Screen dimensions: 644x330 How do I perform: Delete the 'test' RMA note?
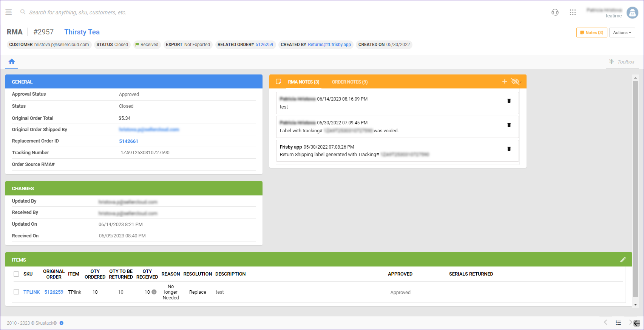[x=509, y=101]
